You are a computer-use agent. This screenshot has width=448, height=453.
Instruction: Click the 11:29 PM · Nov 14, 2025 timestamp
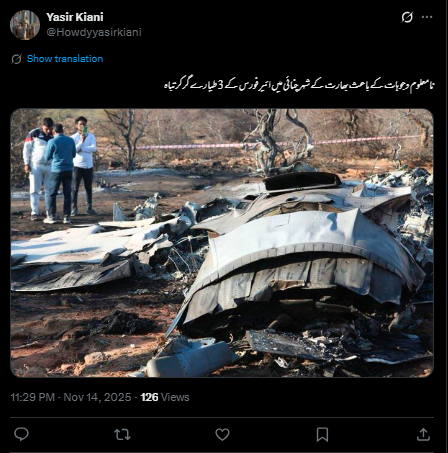pos(71,397)
